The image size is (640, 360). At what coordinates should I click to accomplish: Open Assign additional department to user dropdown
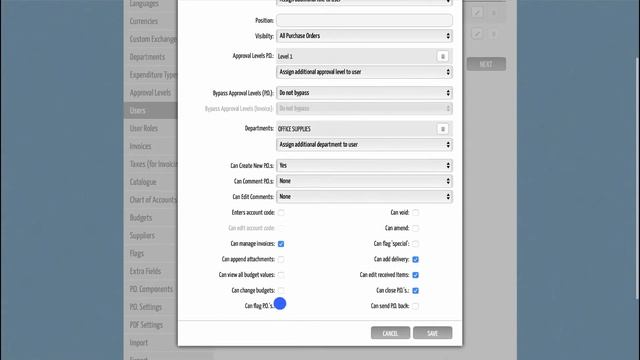point(364,144)
